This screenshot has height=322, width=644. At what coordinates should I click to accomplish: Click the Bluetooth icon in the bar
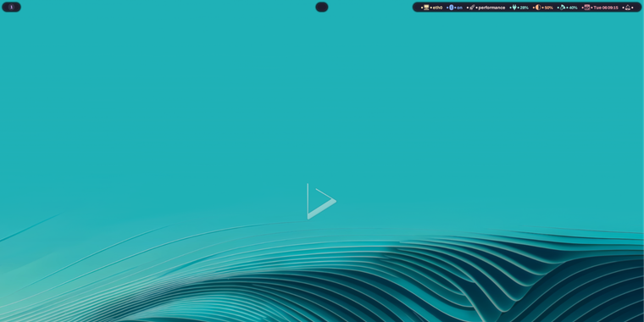(452, 8)
